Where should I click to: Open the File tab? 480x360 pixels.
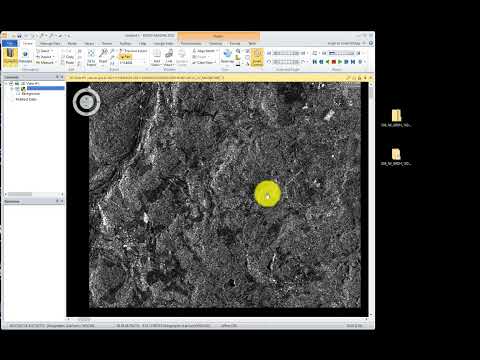pos(10,43)
